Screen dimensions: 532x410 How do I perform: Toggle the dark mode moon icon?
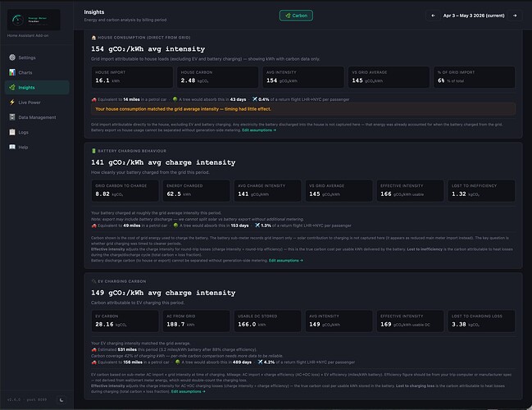(x=61, y=400)
